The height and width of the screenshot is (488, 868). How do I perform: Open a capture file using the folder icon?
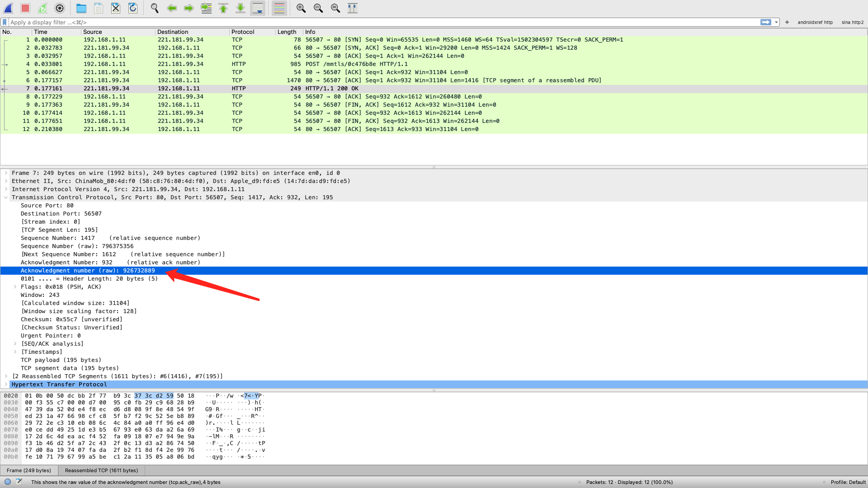coord(81,8)
